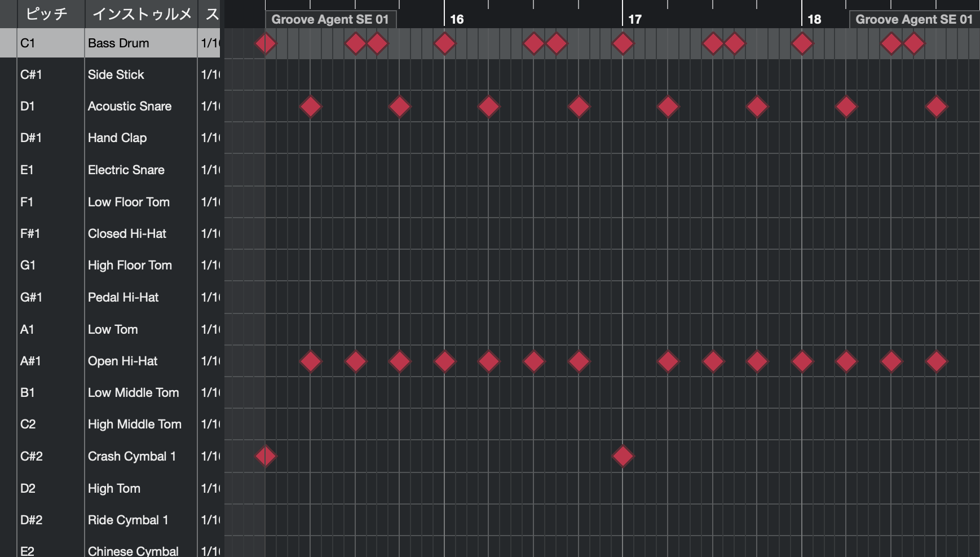980x557 pixels.
Task: Select the first Groove Agent SE 01 part label
Action: click(330, 19)
